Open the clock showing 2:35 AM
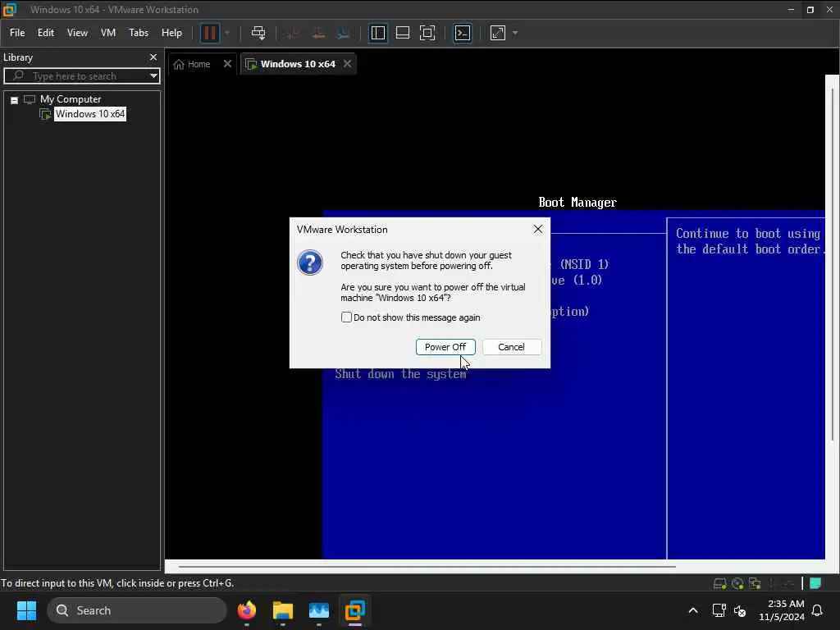 click(782, 610)
